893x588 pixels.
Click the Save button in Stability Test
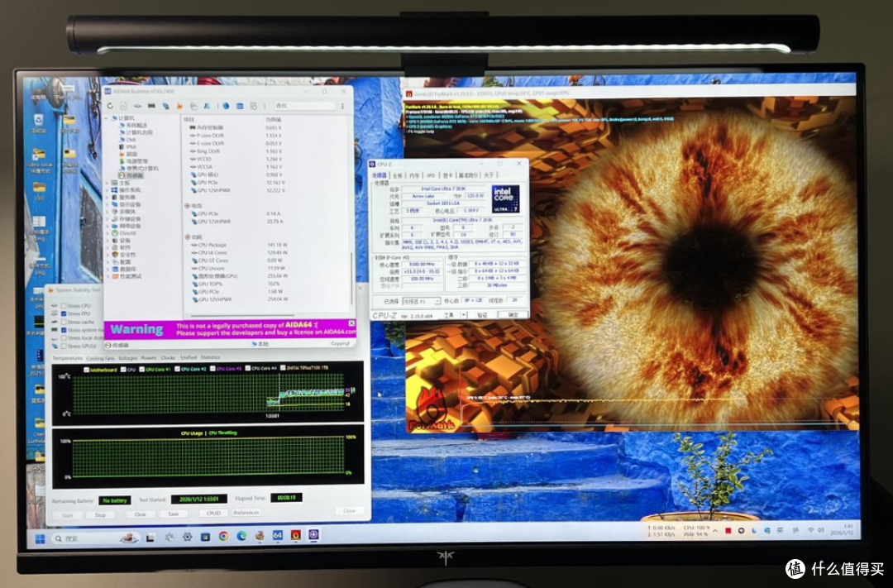point(173,514)
